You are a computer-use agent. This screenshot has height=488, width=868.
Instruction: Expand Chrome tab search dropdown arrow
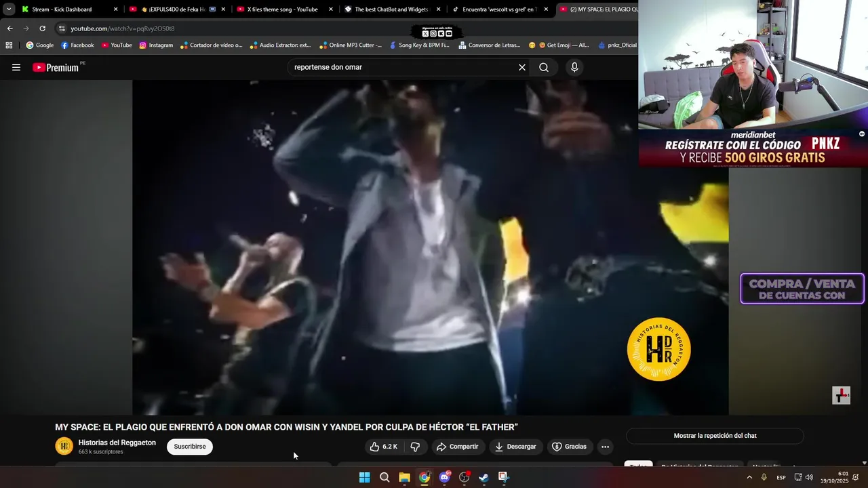click(9, 9)
